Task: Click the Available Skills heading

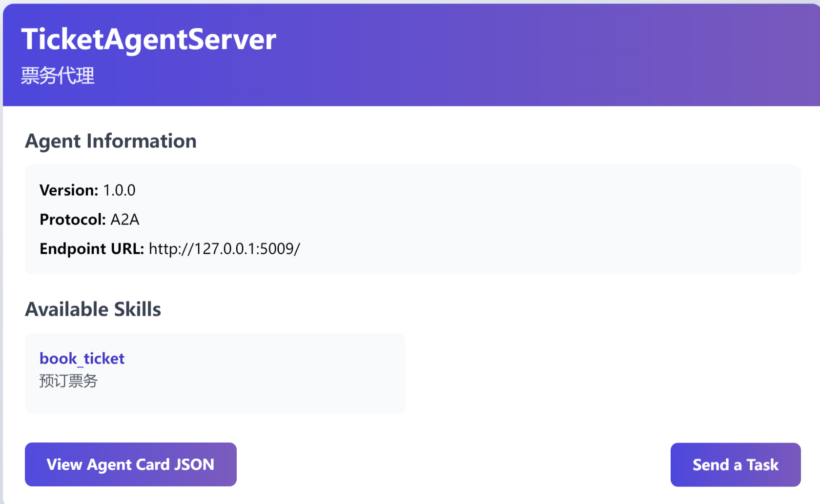Action: tap(93, 309)
